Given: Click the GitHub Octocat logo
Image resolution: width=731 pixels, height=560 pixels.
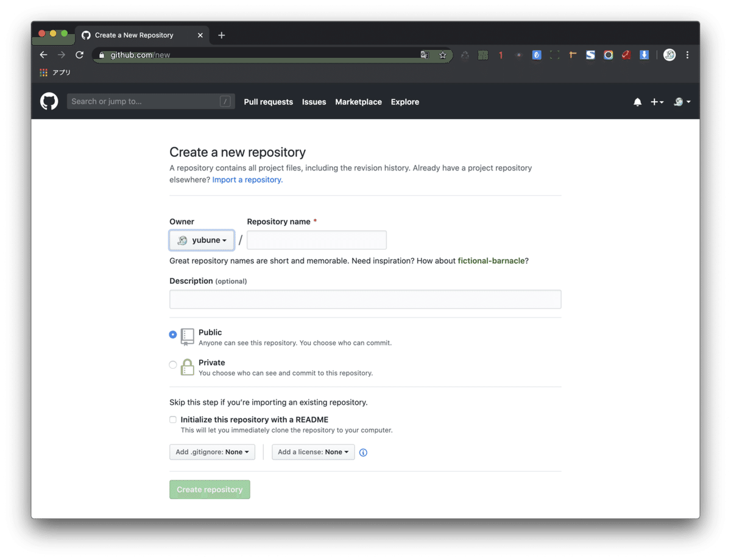Looking at the screenshot, I should point(49,102).
